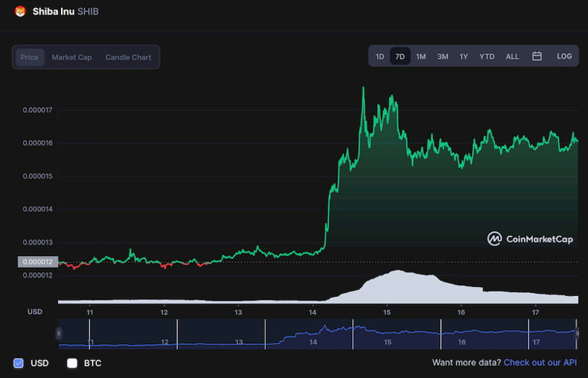This screenshot has width=588, height=378.
Task: Open the calendar date range picker
Action: pos(537,56)
